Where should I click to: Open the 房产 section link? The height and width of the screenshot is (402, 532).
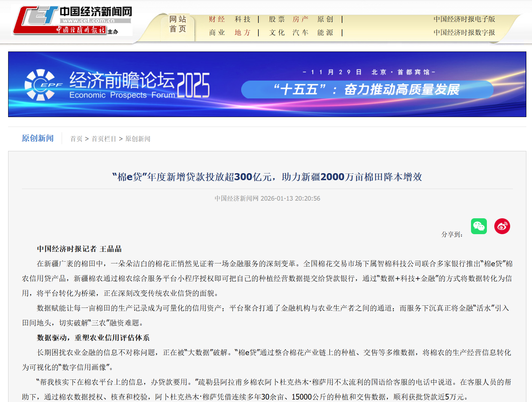pyautogui.click(x=300, y=19)
